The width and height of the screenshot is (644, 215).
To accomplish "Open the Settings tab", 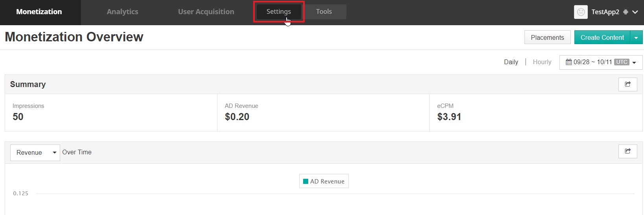I will pos(279,12).
